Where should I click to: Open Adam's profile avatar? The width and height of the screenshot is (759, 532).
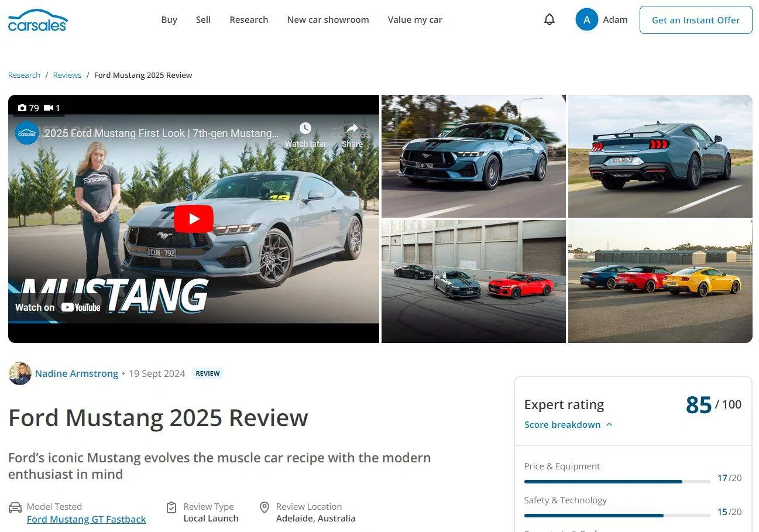tap(586, 20)
